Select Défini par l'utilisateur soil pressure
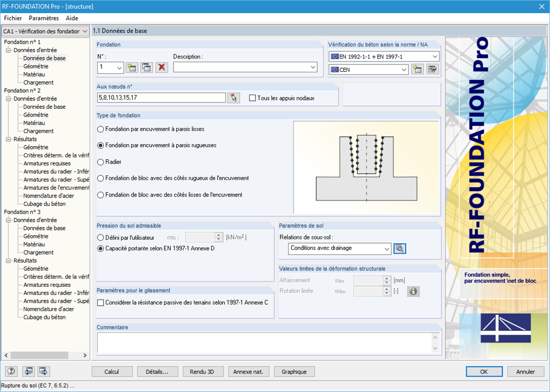This screenshot has width=550, height=392. [100, 238]
